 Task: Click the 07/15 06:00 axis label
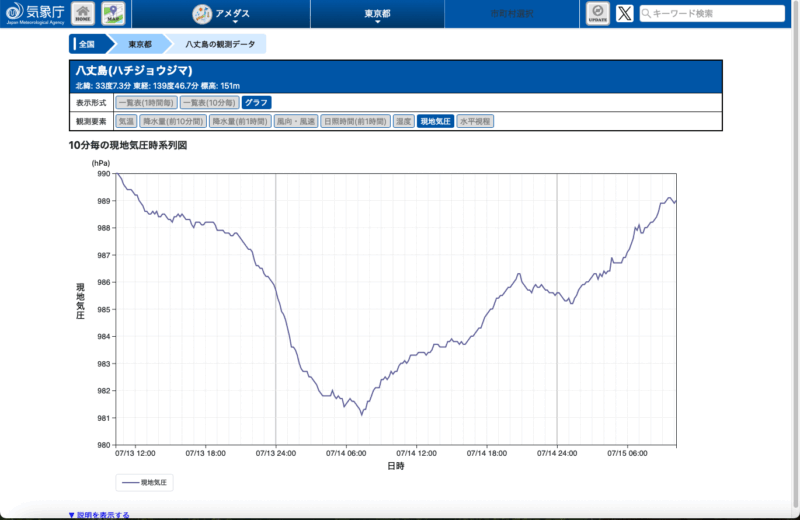pyautogui.click(x=627, y=453)
